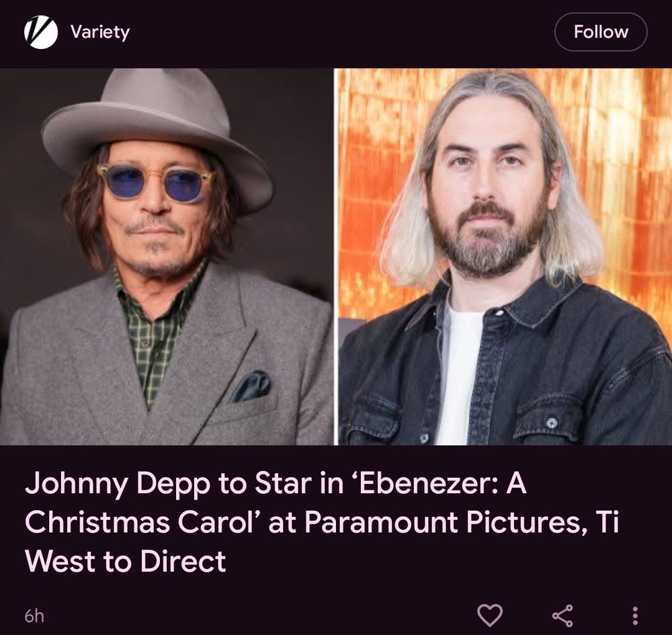Follow the Variety publisher
672x635 pixels.
click(x=601, y=32)
